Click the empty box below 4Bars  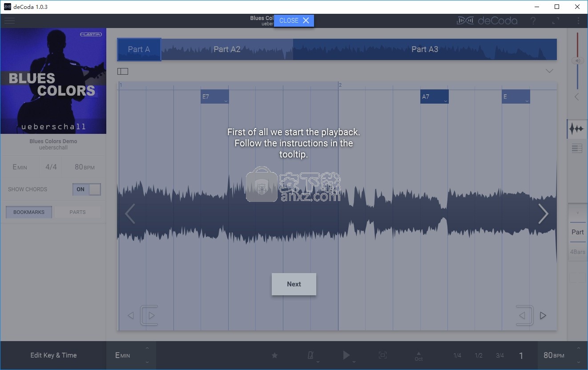click(x=578, y=278)
